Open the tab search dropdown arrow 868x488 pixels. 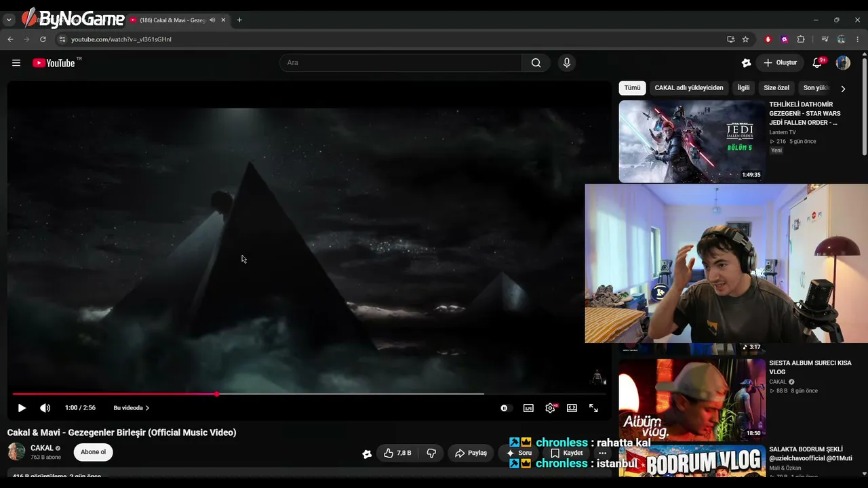[9, 20]
